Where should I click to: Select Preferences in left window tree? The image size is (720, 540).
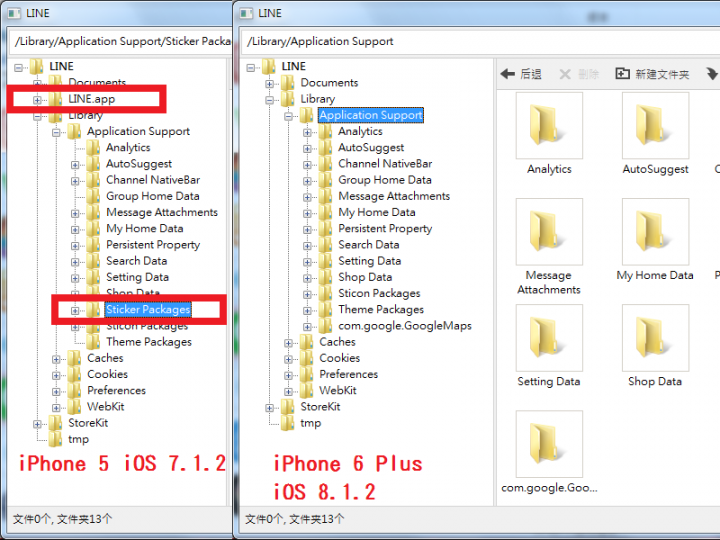tap(116, 390)
